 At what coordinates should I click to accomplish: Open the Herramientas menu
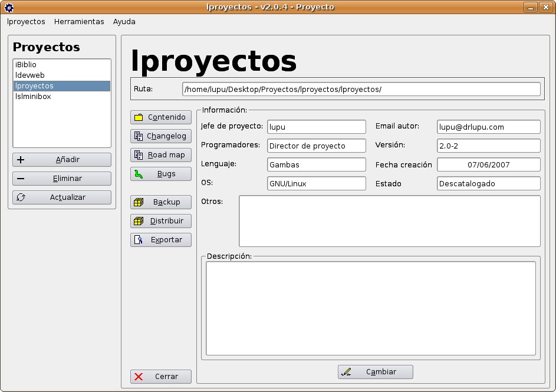pyautogui.click(x=79, y=22)
